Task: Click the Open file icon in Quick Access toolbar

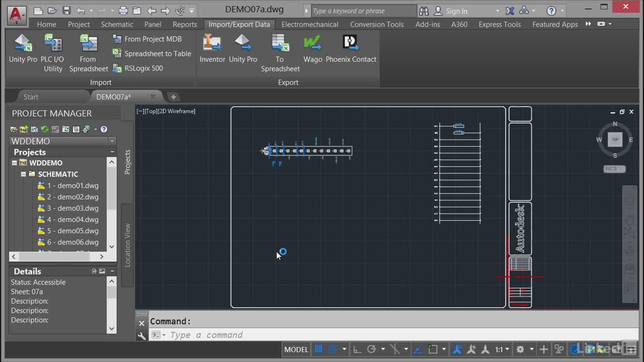Action: [x=52, y=11]
